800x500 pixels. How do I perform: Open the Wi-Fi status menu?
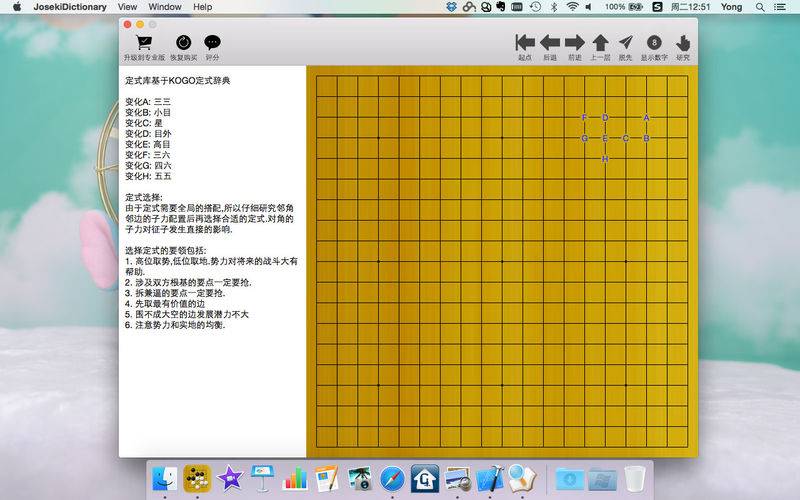click(572, 7)
